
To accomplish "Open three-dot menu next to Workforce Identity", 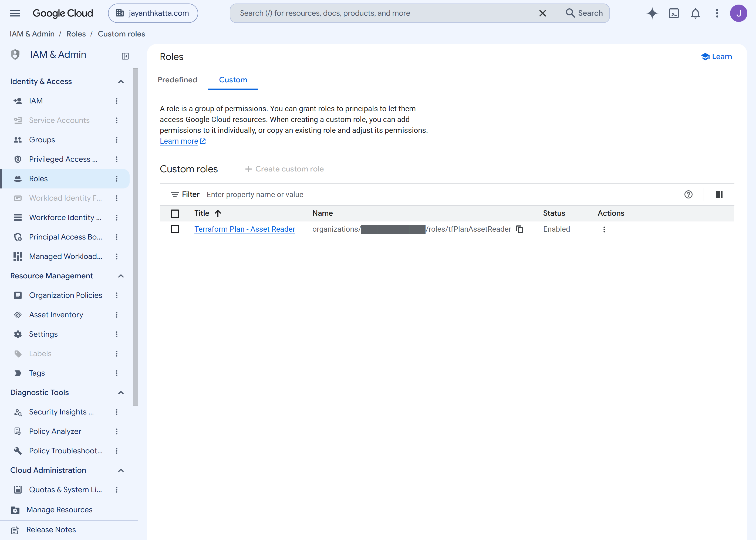I will [x=116, y=217].
